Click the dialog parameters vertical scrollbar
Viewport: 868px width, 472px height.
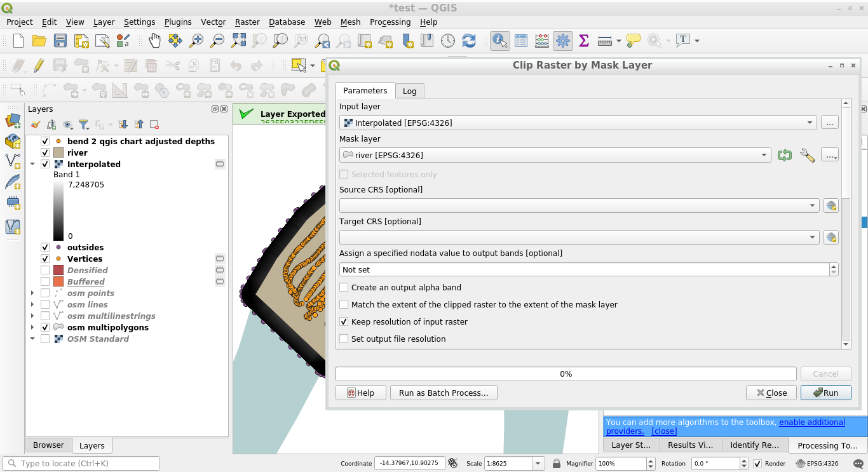pyautogui.click(x=846, y=224)
